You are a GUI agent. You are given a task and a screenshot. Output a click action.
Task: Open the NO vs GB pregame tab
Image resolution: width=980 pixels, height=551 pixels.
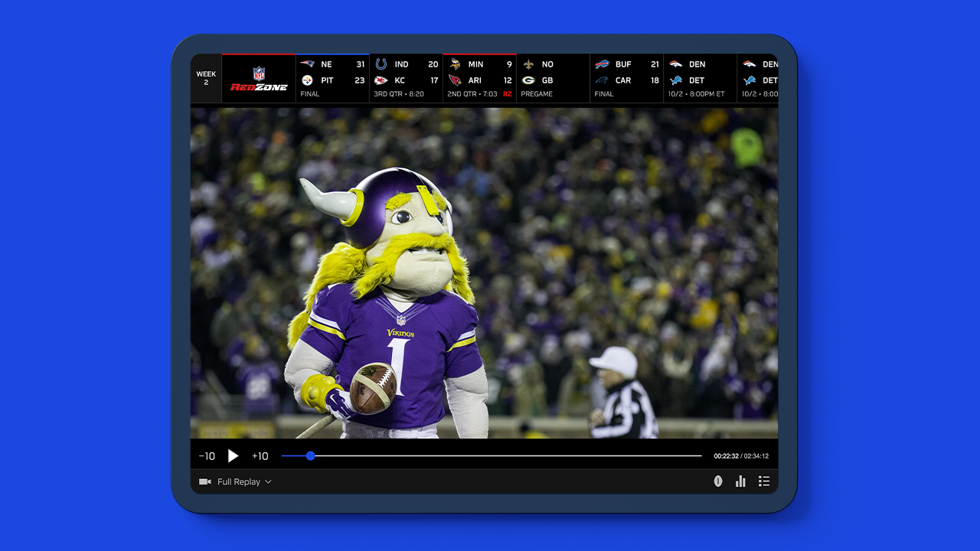click(553, 78)
